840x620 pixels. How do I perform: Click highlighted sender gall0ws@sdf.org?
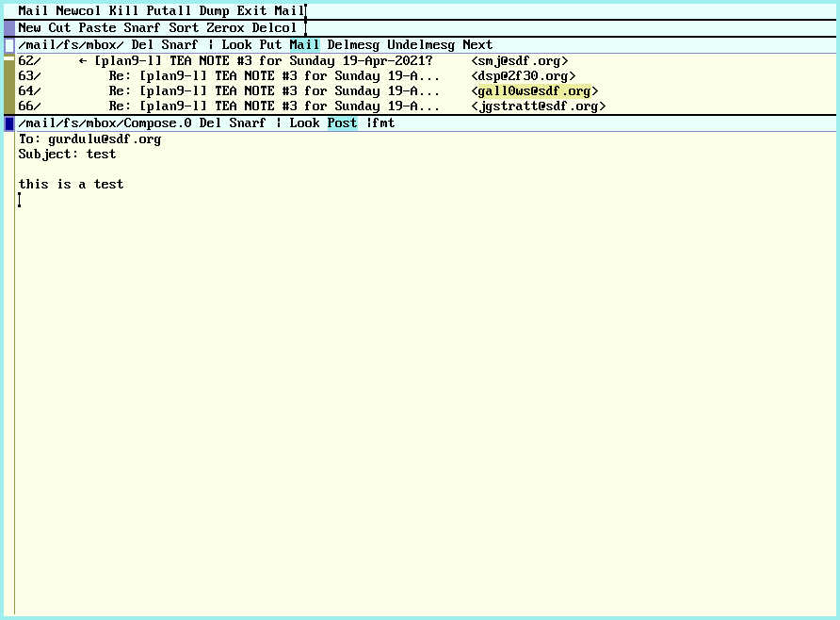coord(535,91)
